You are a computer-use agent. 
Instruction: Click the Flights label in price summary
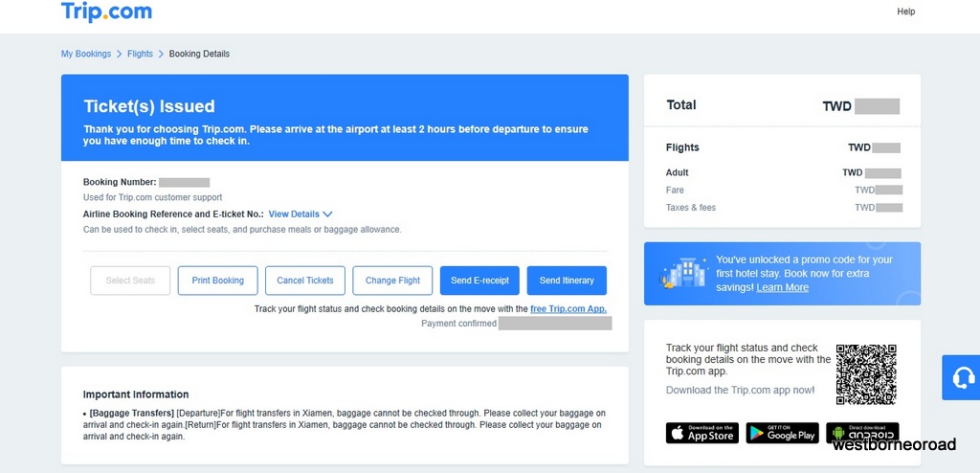(682, 147)
